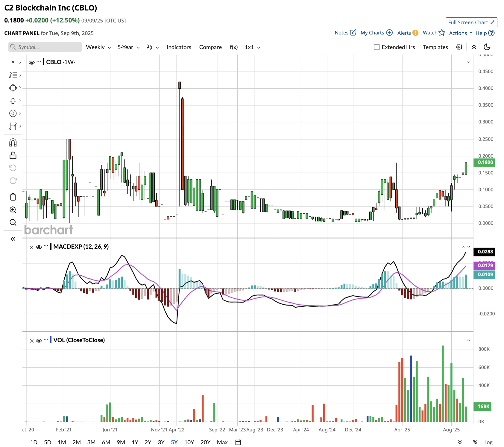The width and height of the screenshot is (504, 447).
Task: Add to Watchlist star icon
Action: tap(442, 32)
